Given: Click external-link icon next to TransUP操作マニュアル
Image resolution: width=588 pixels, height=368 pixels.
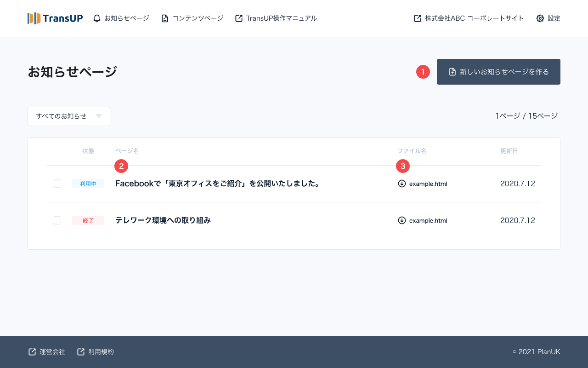Looking at the screenshot, I should coord(239,18).
